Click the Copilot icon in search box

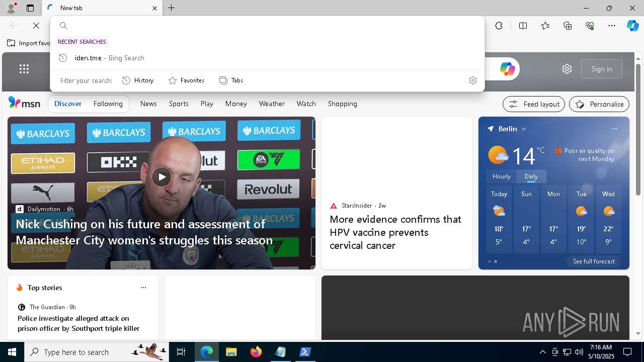507,69
